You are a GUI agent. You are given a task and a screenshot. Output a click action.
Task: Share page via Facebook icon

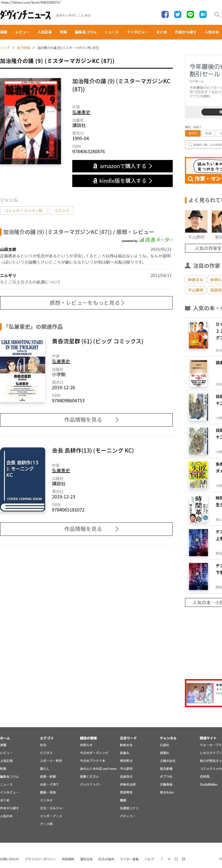point(165,14)
